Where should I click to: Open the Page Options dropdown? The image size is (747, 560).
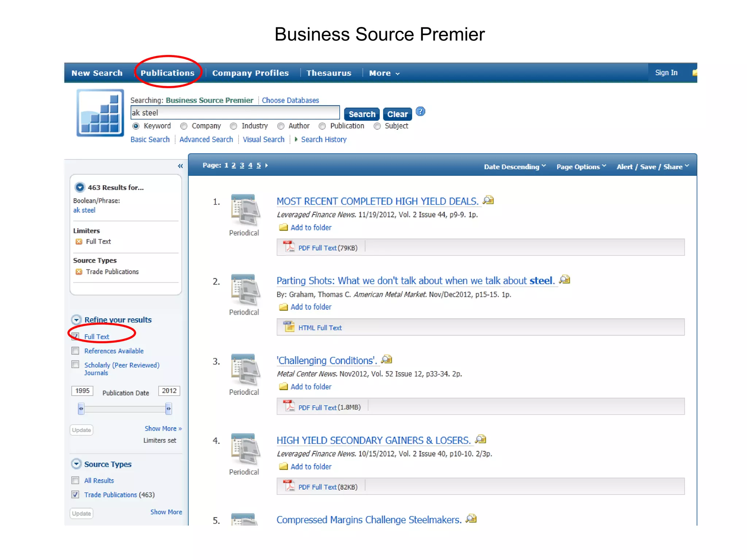[x=581, y=167]
